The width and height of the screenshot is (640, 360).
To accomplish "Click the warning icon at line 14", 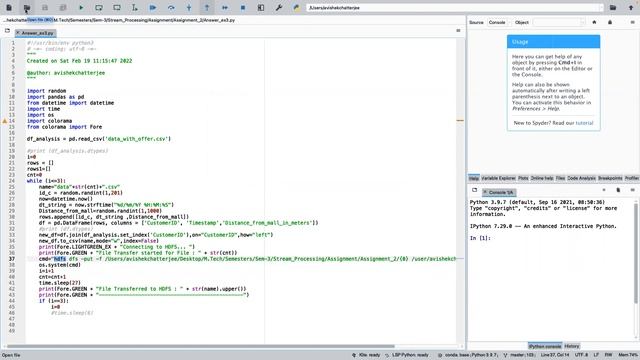I will coord(5,121).
